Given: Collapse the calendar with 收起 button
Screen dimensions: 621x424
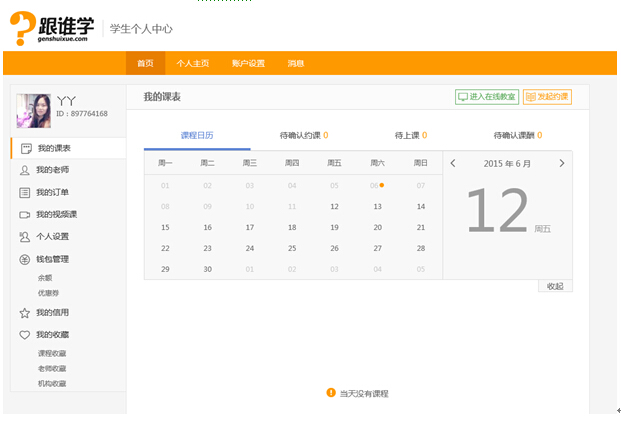Looking at the screenshot, I should (555, 286).
